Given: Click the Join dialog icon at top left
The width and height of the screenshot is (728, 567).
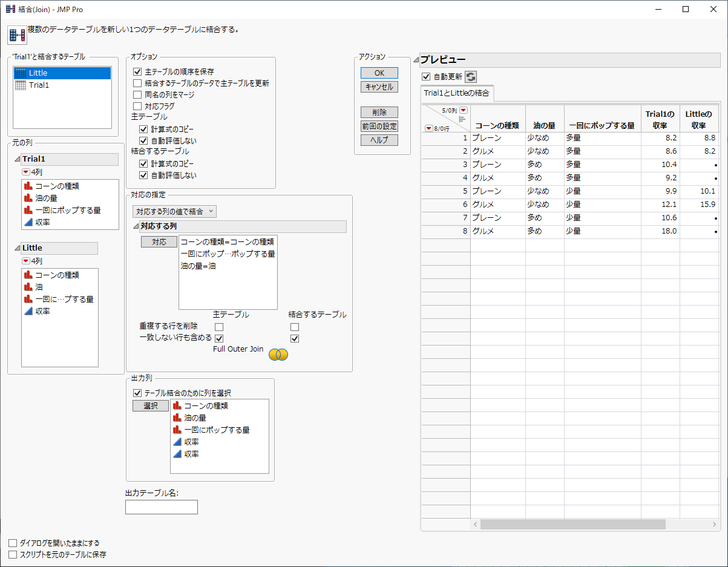Looking at the screenshot, I should [17, 35].
